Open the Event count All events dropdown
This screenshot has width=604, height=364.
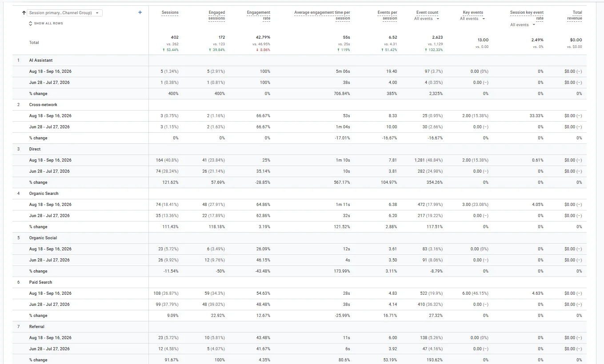tap(427, 19)
